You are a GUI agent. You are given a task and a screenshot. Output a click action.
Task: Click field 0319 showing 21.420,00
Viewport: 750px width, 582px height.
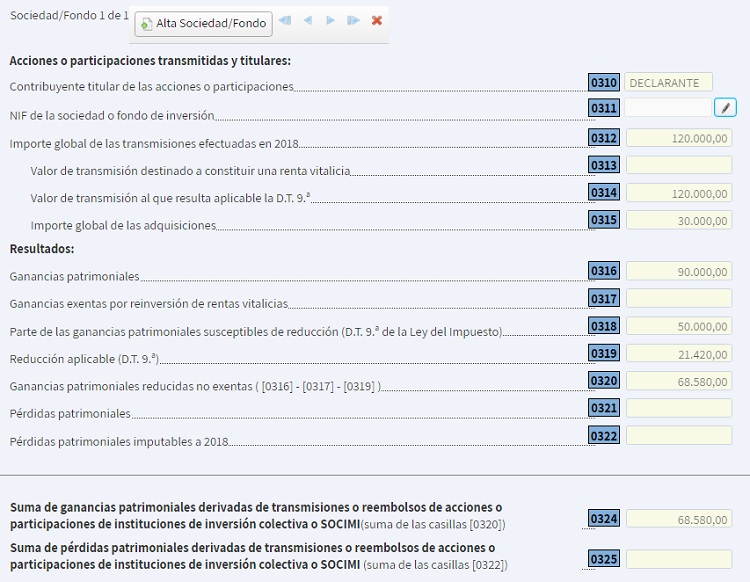click(x=679, y=353)
